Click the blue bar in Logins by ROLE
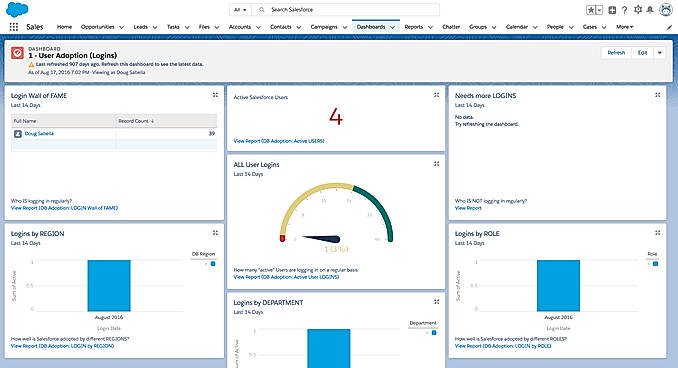Screen dimensions: 678x368 click(x=558, y=285)
